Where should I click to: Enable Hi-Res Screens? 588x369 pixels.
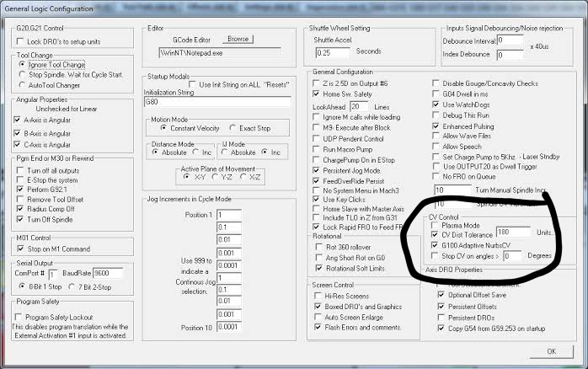click(318, 296)
